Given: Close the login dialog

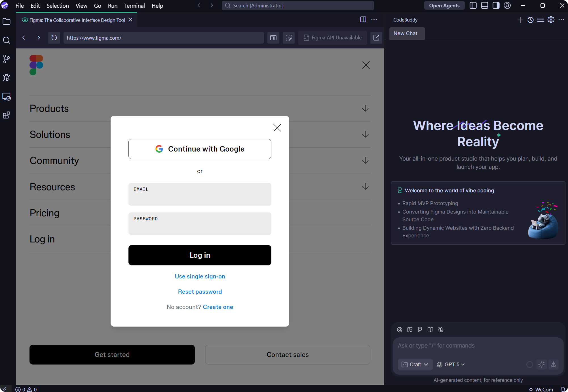Looking at the screenshot, I should pos(277,128).
